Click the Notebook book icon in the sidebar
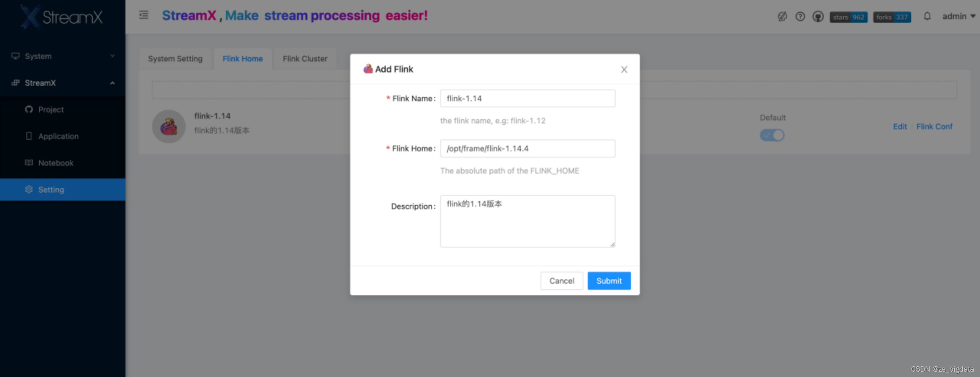The width and height of the screenshot is (980, 377). point(29,162)
